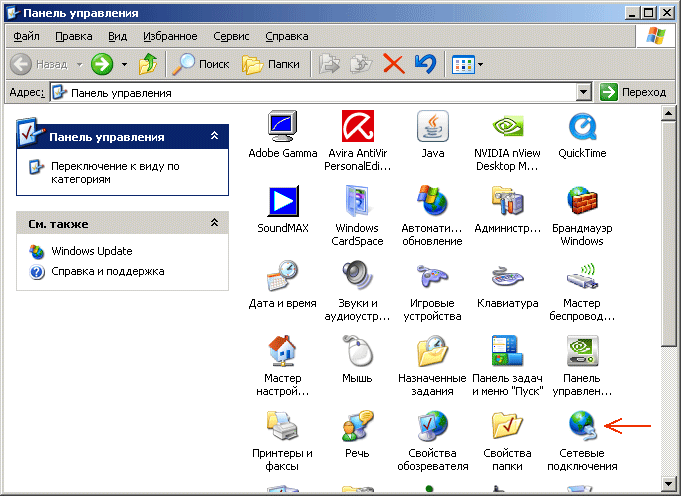Open Брандмауэр Windows icon
Screen dimensions: 681x496
point(582,202)
